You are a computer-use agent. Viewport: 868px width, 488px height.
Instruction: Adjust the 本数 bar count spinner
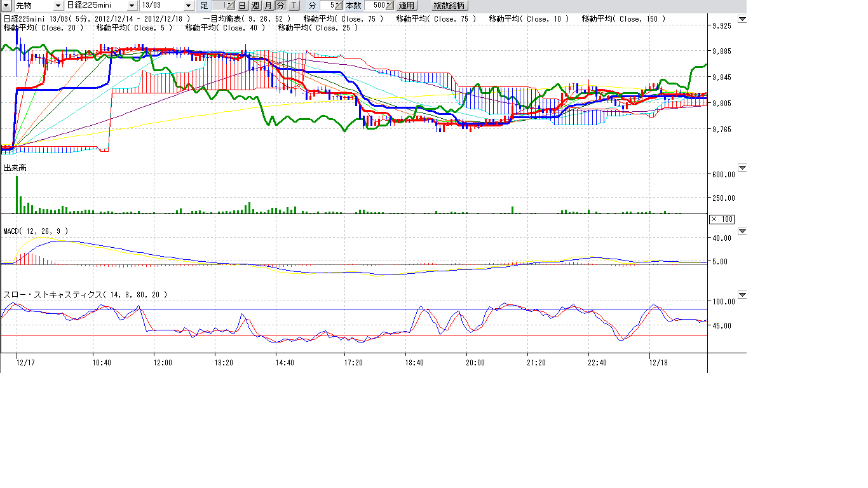point(390,6)
